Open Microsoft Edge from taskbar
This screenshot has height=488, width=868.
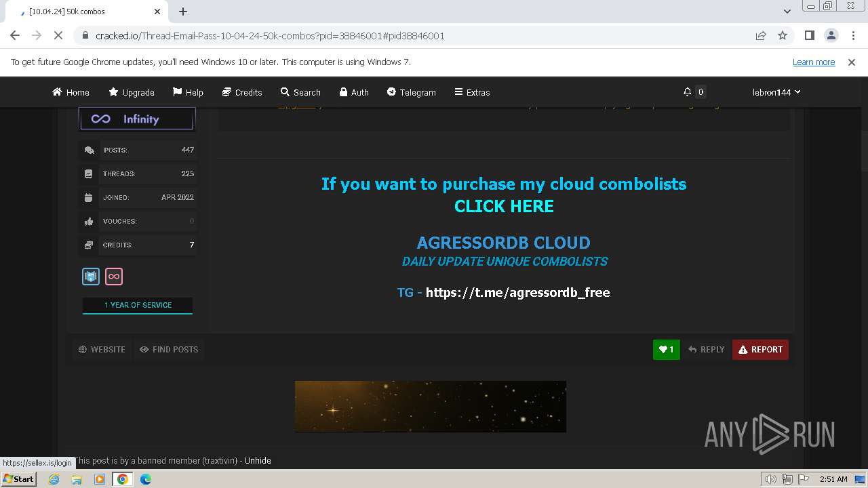tap(146, 479)
